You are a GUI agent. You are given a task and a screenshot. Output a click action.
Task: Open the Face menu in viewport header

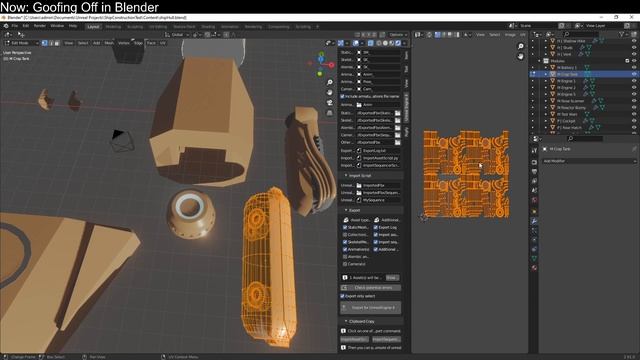tap(151, 43)
